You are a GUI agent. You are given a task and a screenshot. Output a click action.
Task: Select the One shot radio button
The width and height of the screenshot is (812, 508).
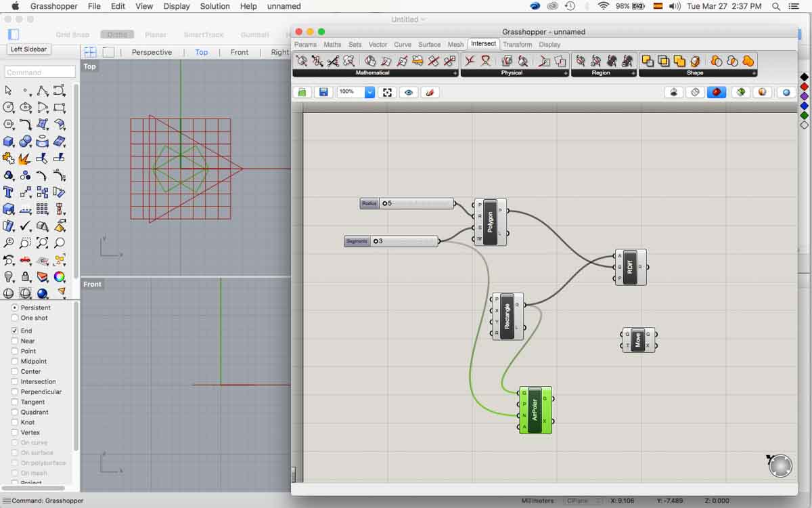click(x=15, y=318)
